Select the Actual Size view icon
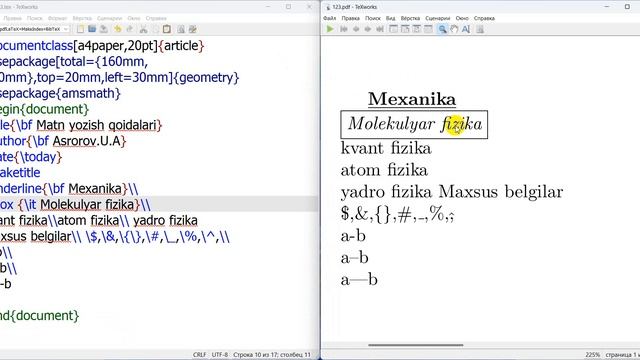 pyautogui.click(x=393, y=29)
